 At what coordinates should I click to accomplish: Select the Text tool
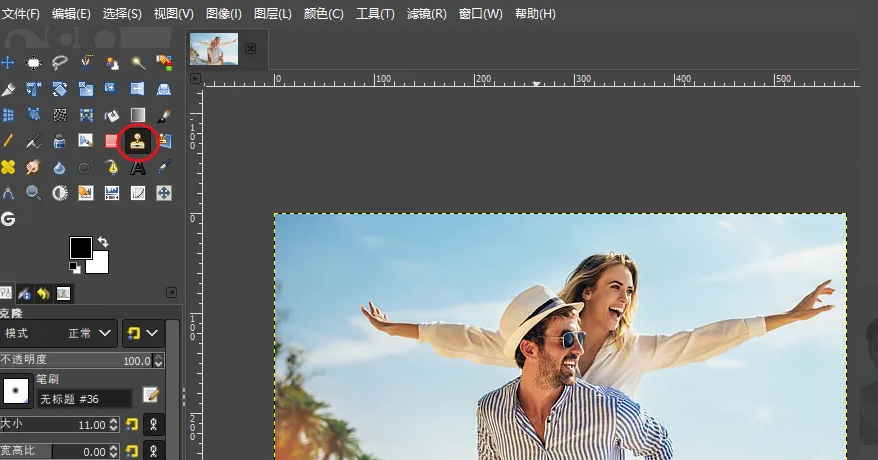(138, 167)
